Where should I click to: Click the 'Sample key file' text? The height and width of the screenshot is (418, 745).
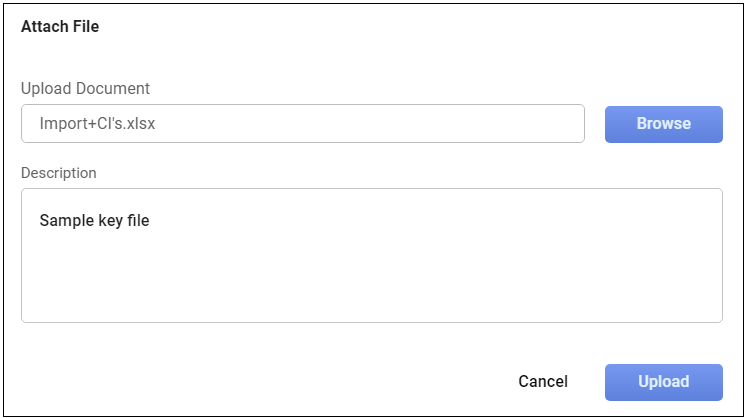94,220
